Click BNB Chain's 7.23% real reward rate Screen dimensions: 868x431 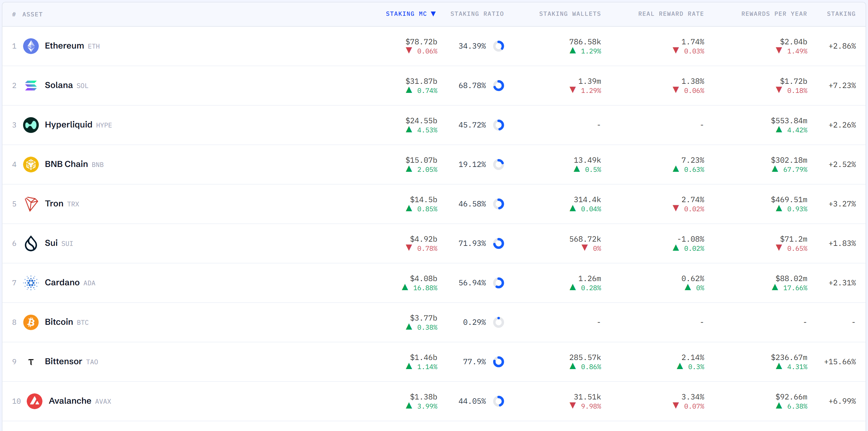(693, 160)
